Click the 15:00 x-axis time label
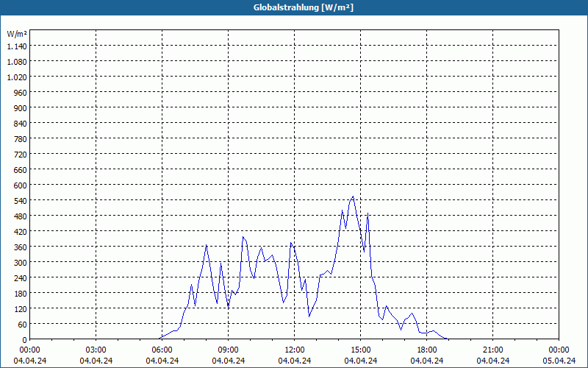588x368 pixels. (360, 350)
